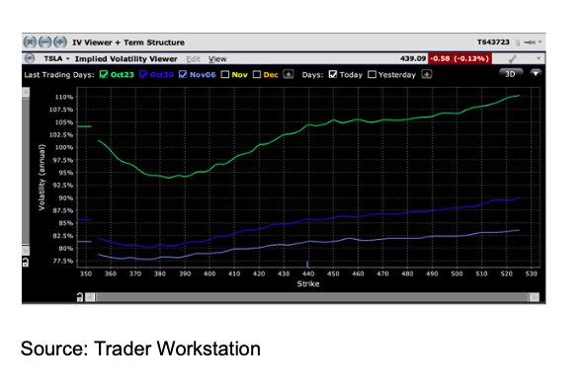
Task: Click the add expiration plus button
Action: point(288,74)
